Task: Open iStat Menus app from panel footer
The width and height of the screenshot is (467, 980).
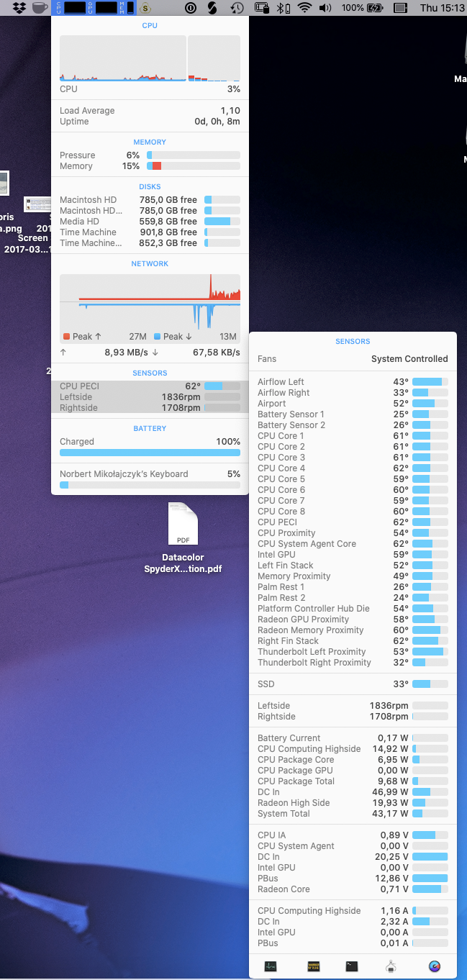Action: 434,966
